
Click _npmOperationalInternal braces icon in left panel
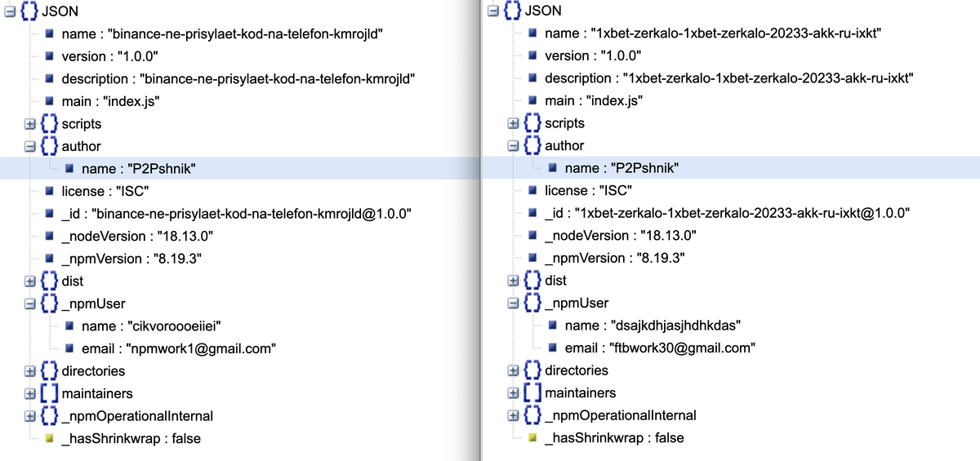pos(49,416)
